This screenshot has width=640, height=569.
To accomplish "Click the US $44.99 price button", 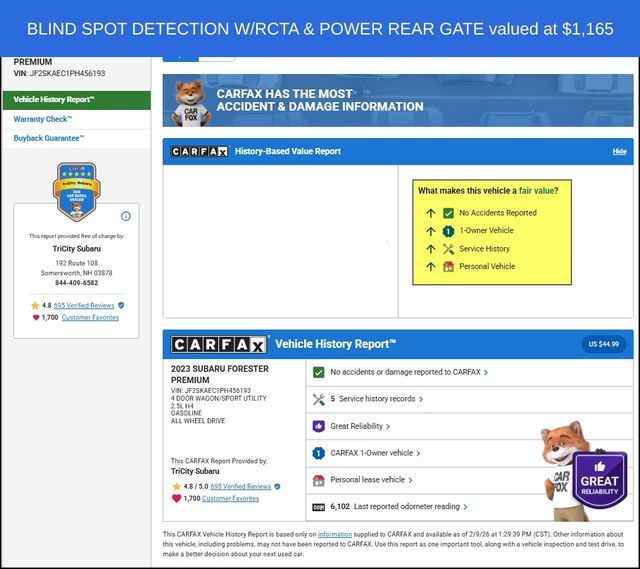I will [x=603, y=344].
